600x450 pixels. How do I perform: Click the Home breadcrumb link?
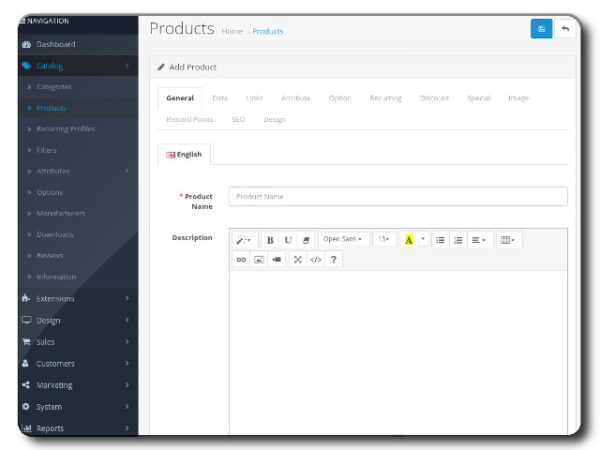click(x=232, y=32)
